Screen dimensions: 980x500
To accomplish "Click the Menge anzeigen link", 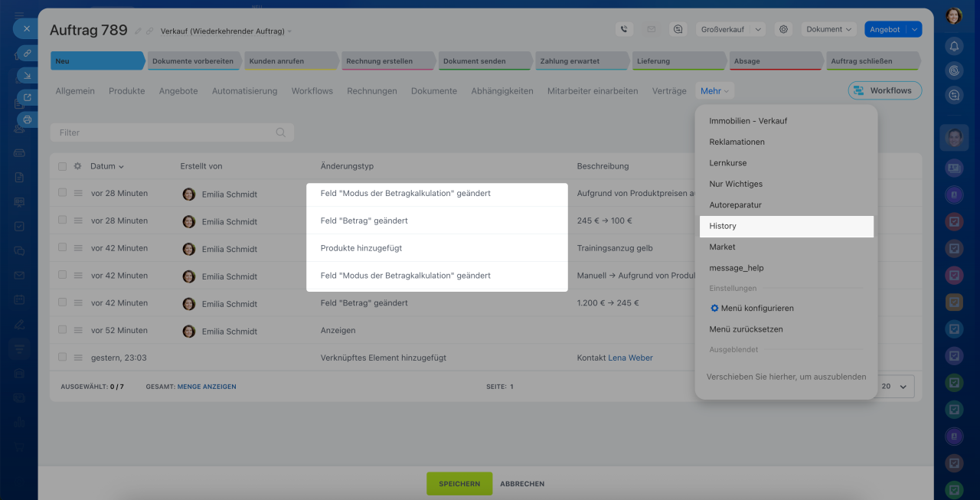I will (207, 387).
